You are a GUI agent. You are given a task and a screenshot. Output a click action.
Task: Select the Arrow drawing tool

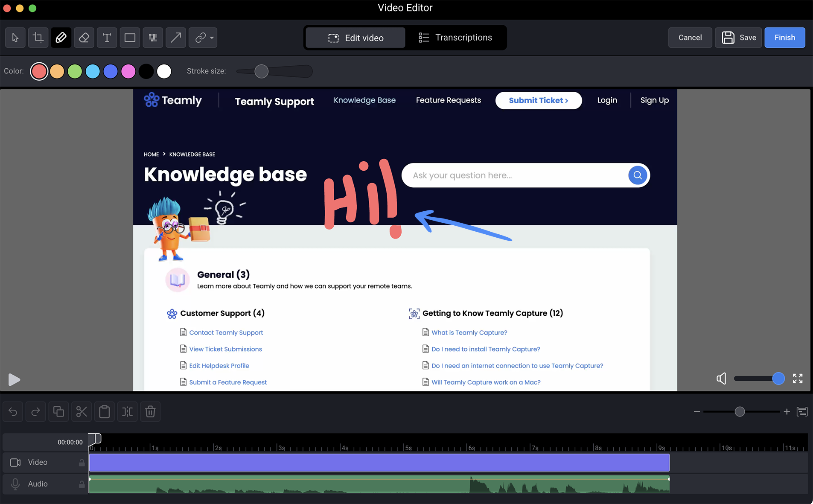point(176,38)
